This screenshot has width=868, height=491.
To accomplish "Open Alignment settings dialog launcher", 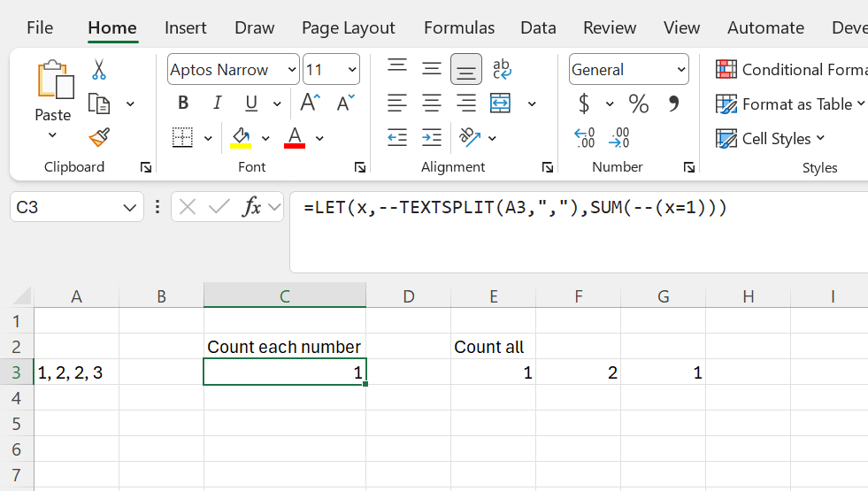I will point(548,167).
